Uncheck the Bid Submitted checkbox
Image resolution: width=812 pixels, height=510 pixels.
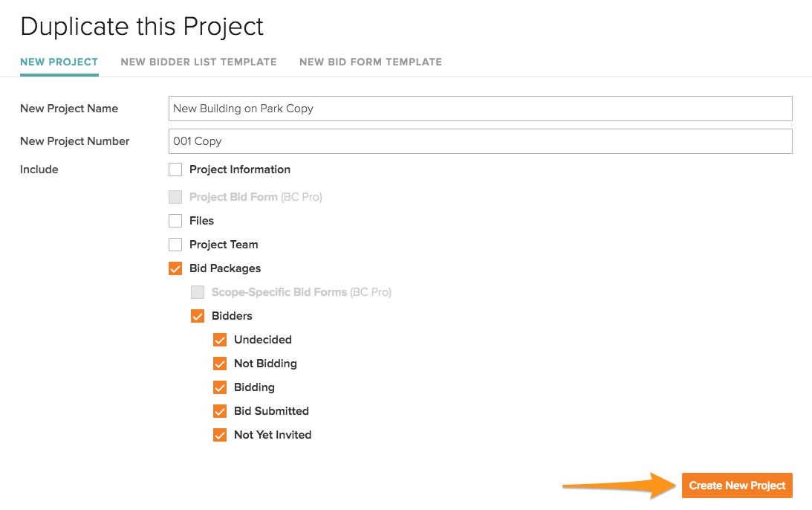click(x=220, y=411)
